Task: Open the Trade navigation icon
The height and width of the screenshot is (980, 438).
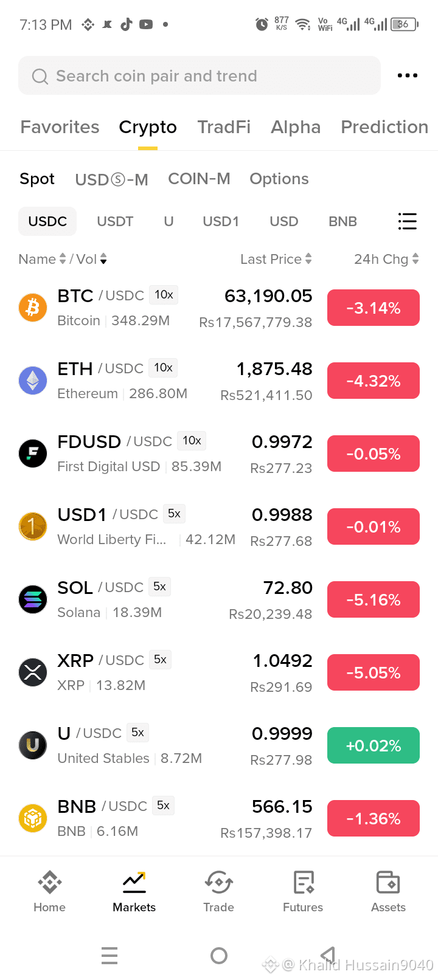Action: tap(218, 882)
